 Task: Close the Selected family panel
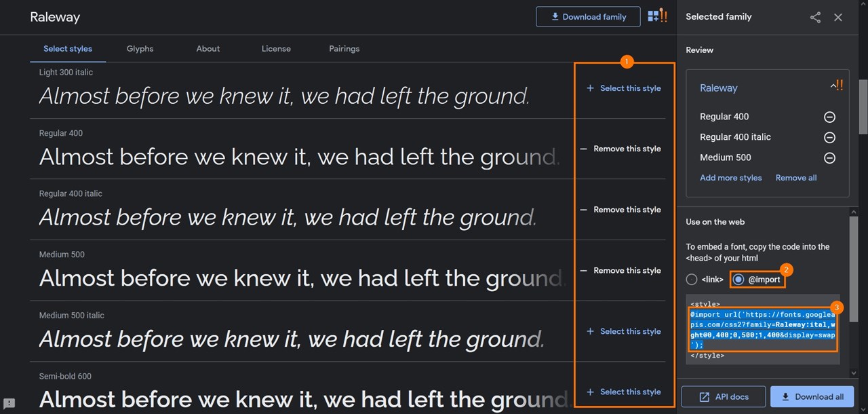coord(838,18)
